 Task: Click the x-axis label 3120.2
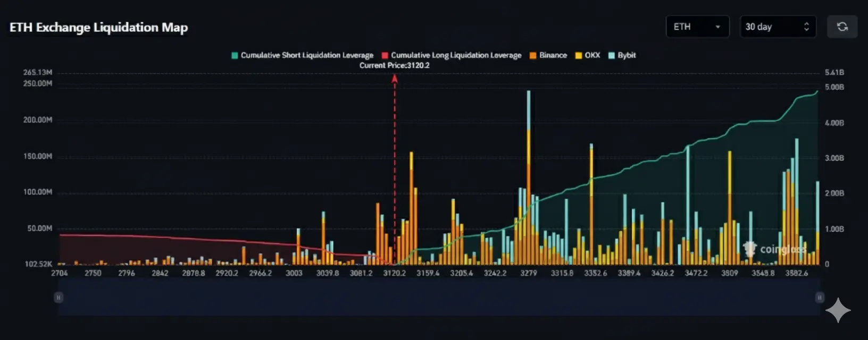point(395,273)
